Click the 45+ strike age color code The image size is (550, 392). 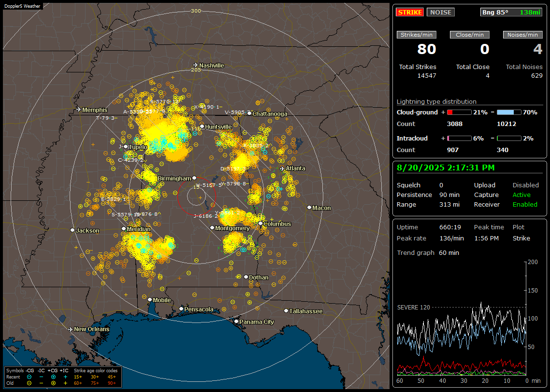(x=112, y=377)
